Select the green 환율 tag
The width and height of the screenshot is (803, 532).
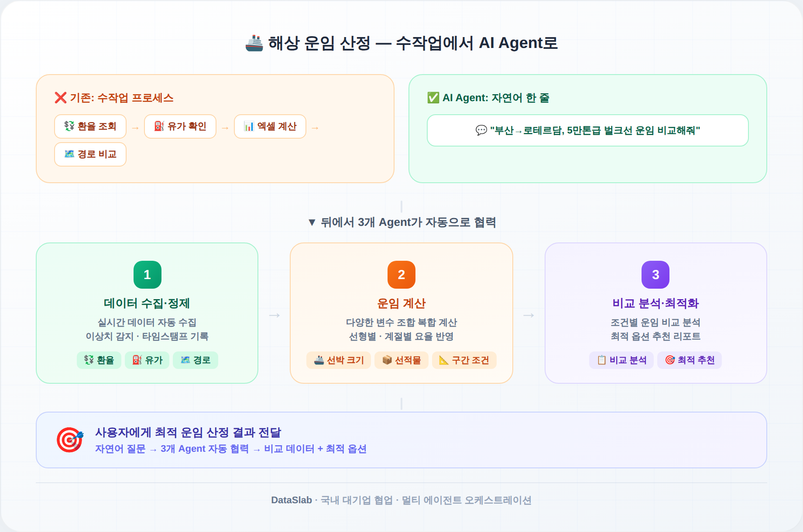pos(99,360)
